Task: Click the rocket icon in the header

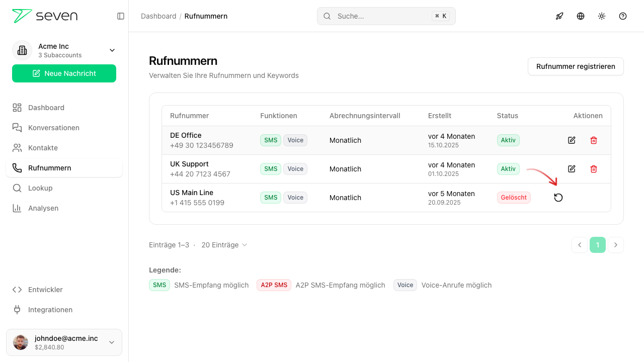Action: tap(559, 16)
